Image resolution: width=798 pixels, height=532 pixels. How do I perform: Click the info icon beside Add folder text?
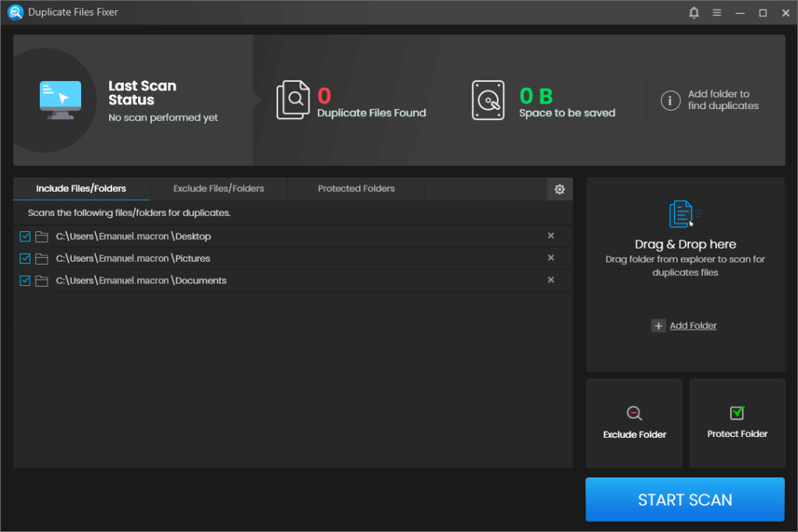pos(670,100)
